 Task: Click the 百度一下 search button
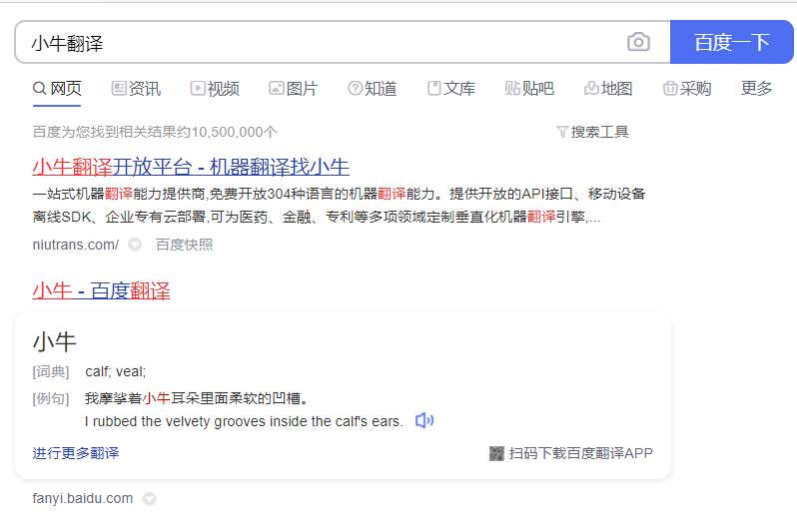(x=731, y=42)
